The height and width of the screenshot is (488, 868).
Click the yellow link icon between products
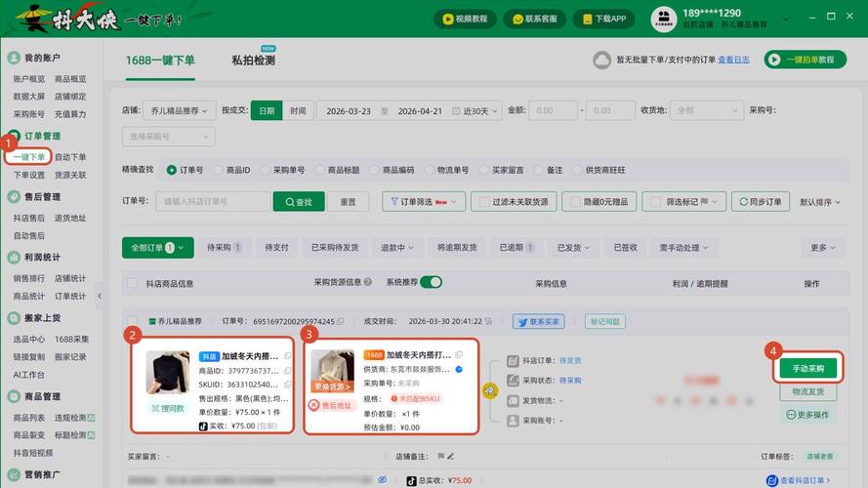point(490,390)
